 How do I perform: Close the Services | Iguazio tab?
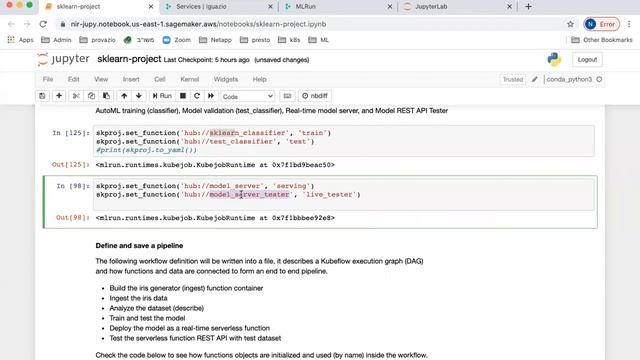[x=270, y=7]
